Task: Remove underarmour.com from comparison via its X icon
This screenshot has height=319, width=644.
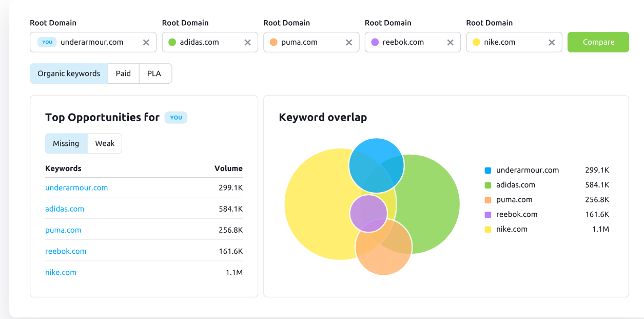Action: pos(146,42)
